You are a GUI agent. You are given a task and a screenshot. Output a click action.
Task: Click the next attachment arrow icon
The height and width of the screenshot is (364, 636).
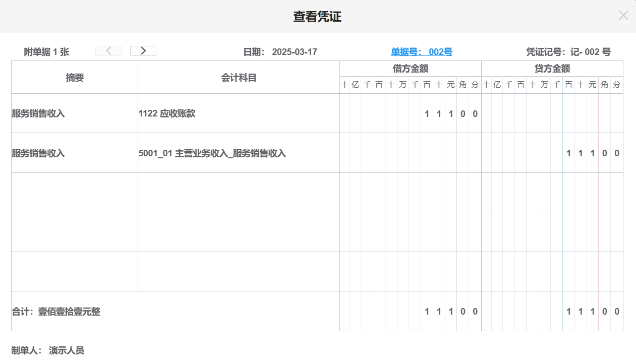click(143, 50)
